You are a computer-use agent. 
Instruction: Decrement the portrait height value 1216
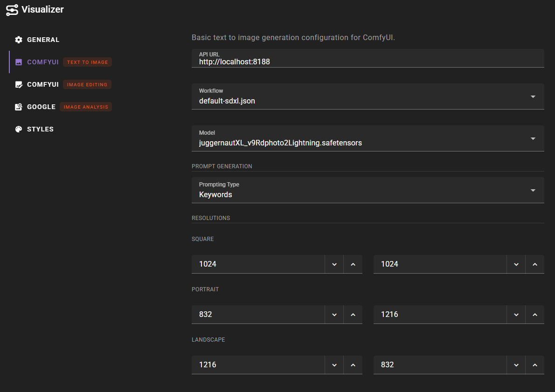point(516,314)
